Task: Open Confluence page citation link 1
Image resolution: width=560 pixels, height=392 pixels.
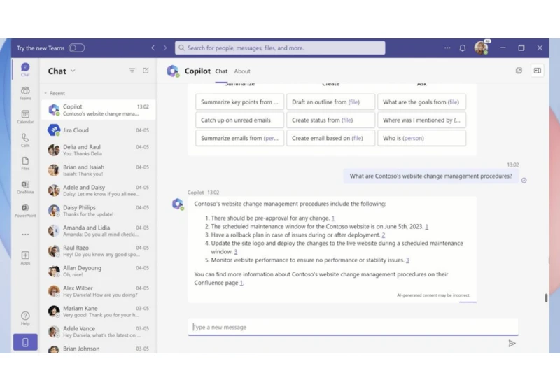Action: click(241, 283)
